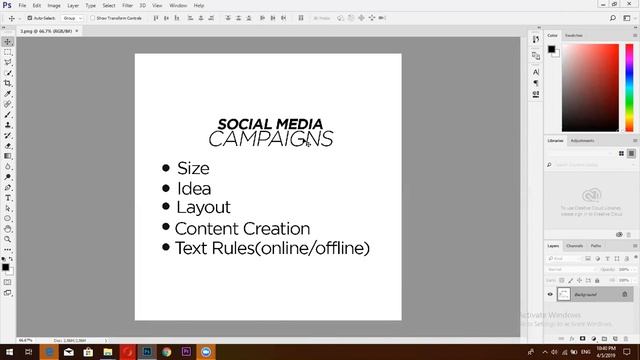Open layer styles fx button
Screen dimensions: 640x360
[x=572, y=339]
